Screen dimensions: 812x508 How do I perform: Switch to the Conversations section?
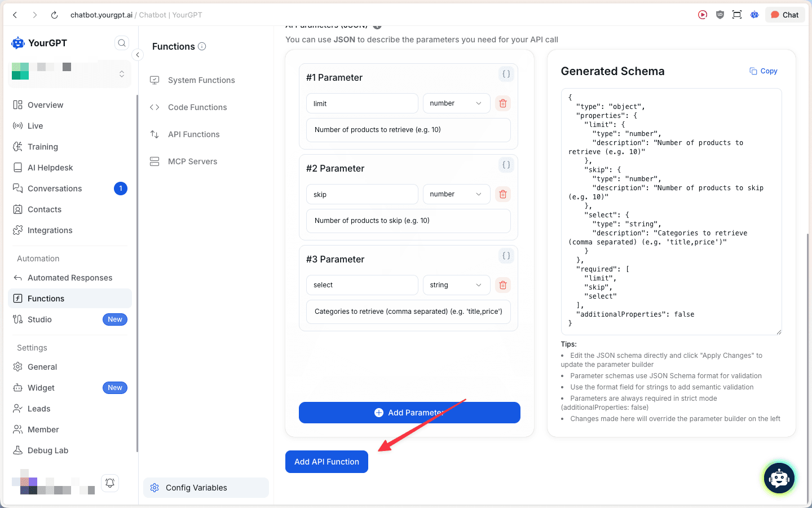click(55, 188)
